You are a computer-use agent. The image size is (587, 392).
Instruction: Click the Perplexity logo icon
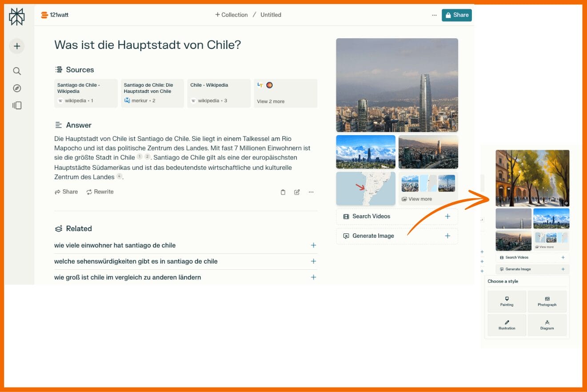click(17, 17)
